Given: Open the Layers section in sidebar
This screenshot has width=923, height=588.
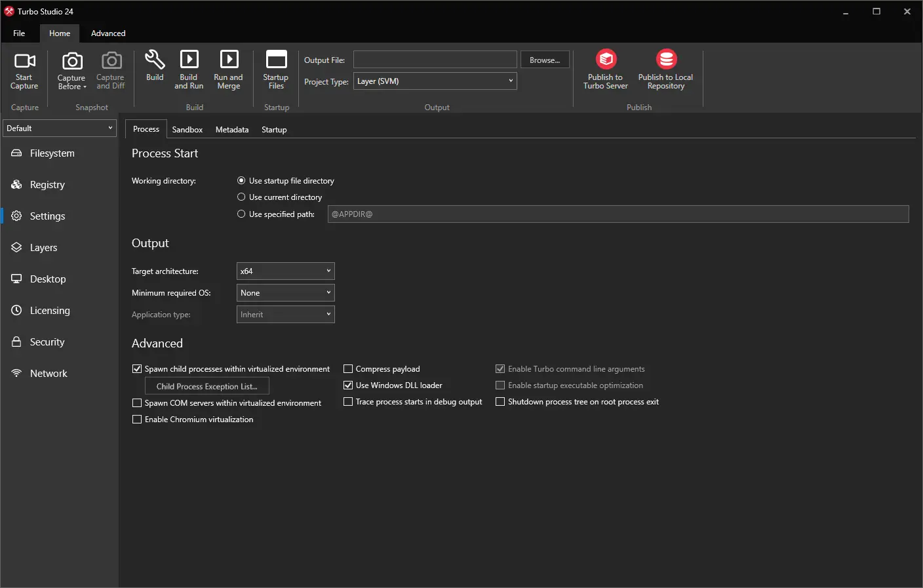Looking at the screenshot, I should (x=60, y=248).
